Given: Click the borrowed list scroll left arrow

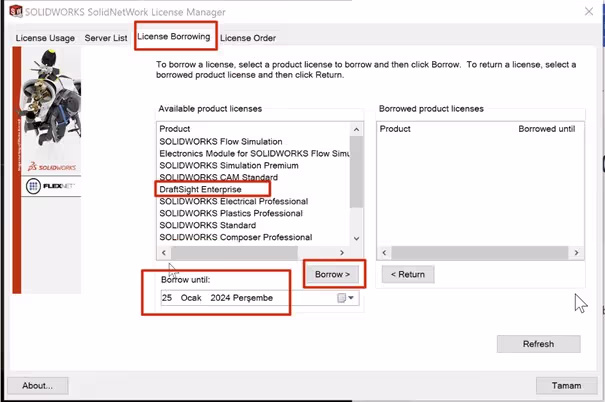Looking at the screenshot, I should click(384, 253).
